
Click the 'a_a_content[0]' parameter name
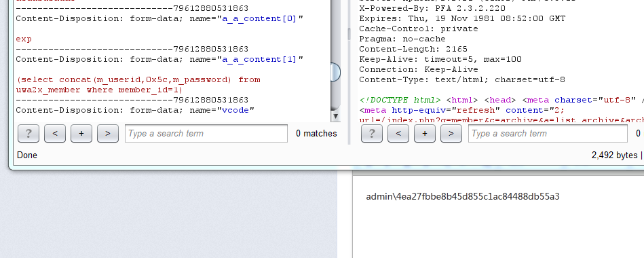coord(259,19)
